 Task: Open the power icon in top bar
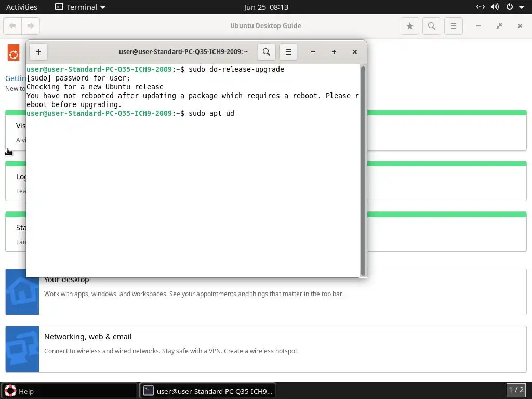point(510,7)
